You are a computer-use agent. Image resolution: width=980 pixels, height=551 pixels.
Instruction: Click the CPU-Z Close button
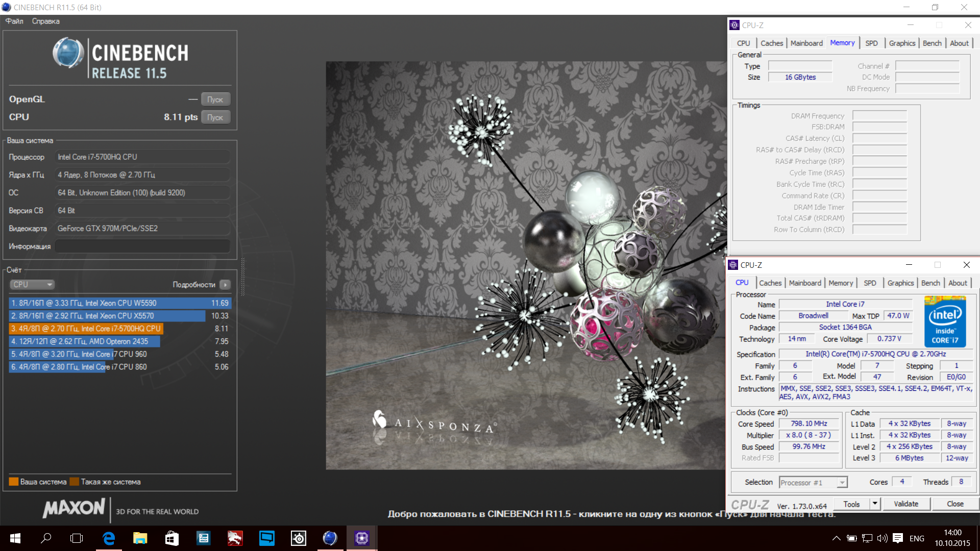click(x=955, y=504)
